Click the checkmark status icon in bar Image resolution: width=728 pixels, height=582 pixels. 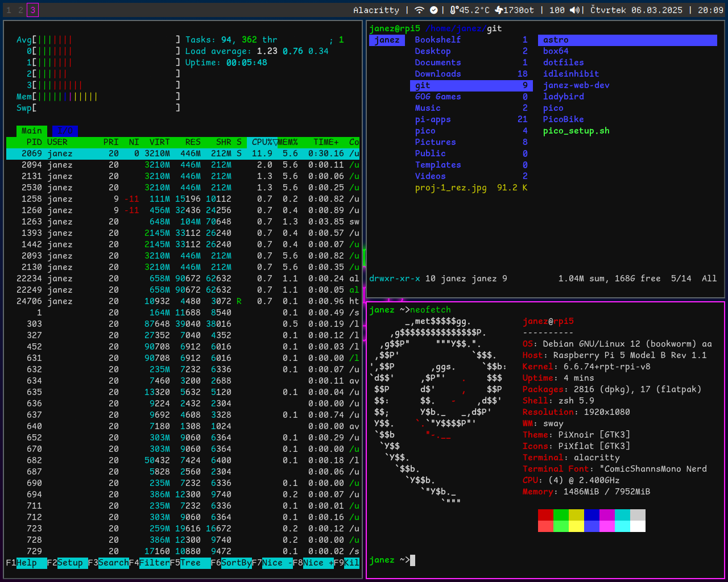coord(434,10)
